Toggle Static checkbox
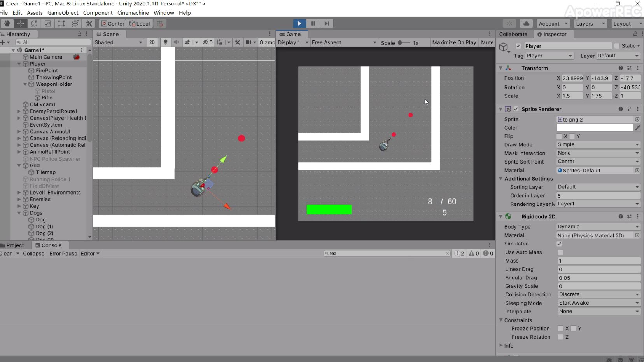This screenshot has width=644, height=362. [x=617, y=46]
